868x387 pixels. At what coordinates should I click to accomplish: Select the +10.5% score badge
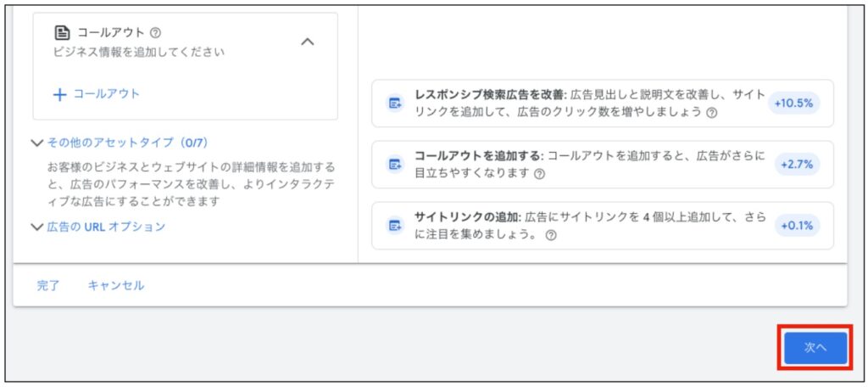click(x=793, y=104)
